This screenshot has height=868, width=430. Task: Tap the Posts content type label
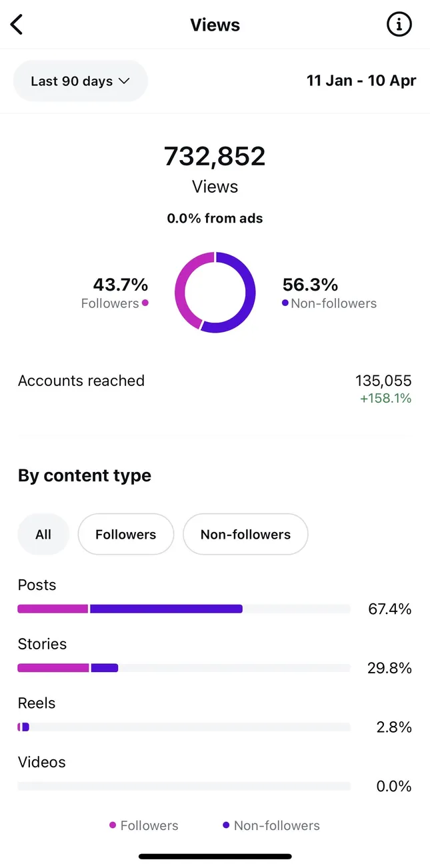coord(37,585)
